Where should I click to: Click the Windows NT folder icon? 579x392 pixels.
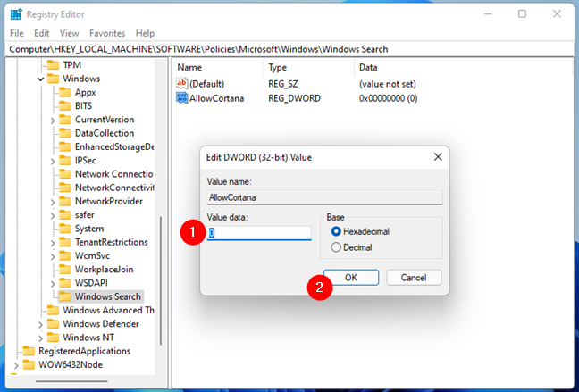pyautogui.click(x=54, y=338)
